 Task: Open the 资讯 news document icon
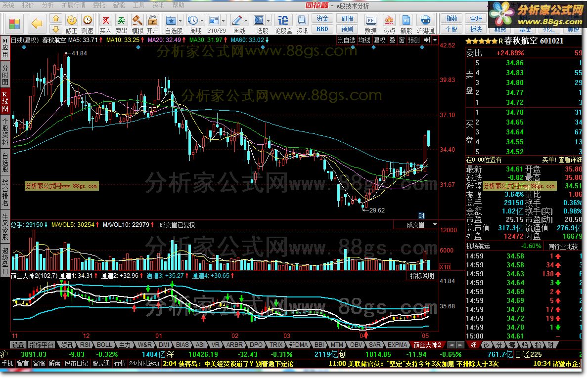(302, 20)
